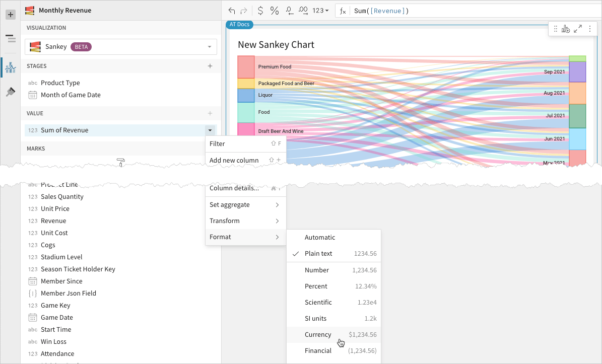This screenshot has height=364, width=602.
Task: Open the chart card's three-dot options menu
Action: pos(590,29)
